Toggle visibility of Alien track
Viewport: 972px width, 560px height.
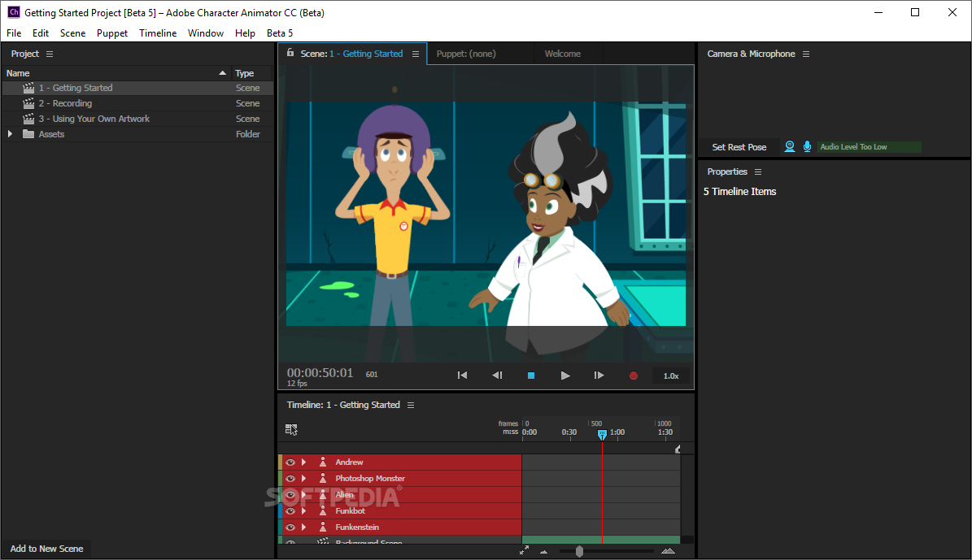pyautogui.click(x=290, y=494)
